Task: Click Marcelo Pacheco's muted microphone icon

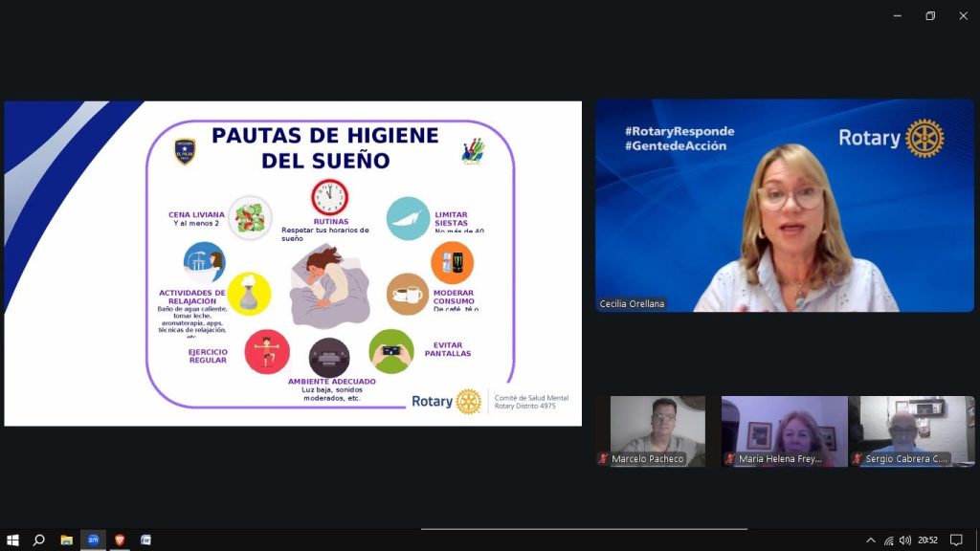Action: pos(603,459)
